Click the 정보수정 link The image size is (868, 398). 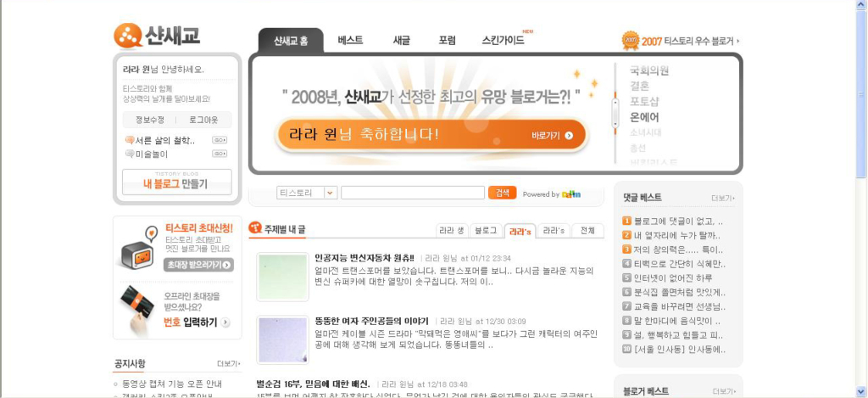pyautogui.click(x=150, y=120)
